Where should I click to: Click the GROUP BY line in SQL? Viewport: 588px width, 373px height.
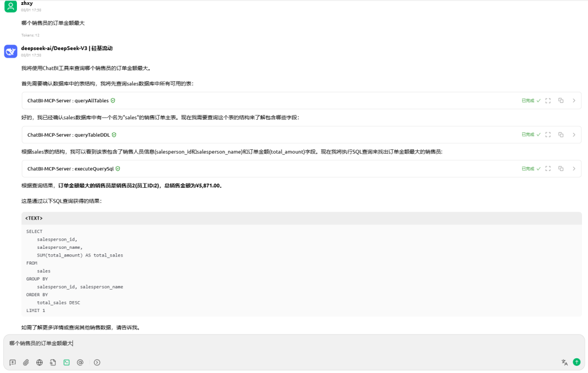pos(37,279)
